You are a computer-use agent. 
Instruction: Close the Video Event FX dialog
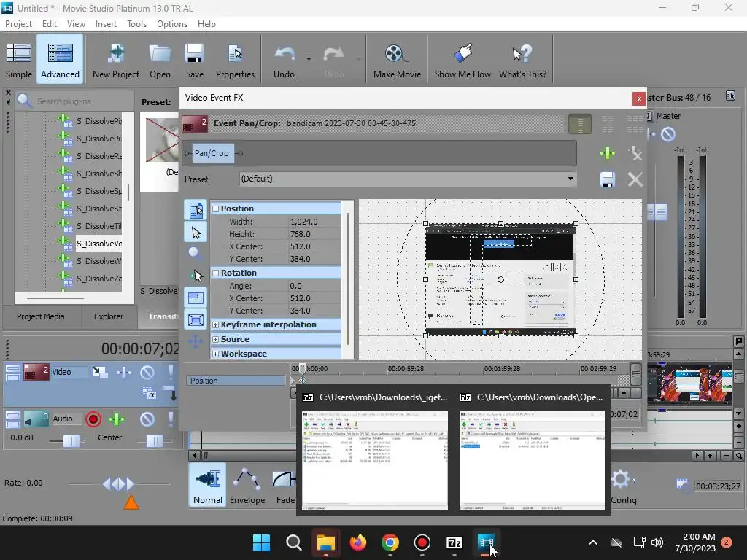point(639,98)
